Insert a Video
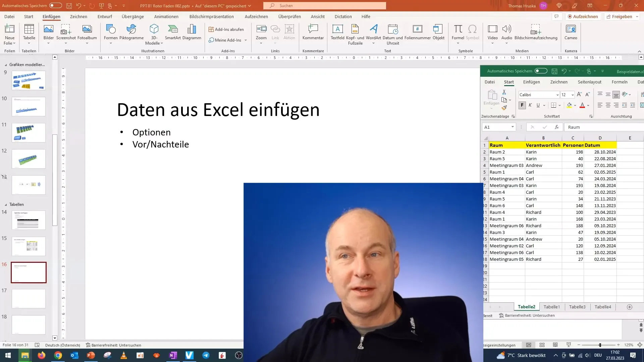Image resolution: width=644 pixels, height=362 pixels. (x=492, y=34)
